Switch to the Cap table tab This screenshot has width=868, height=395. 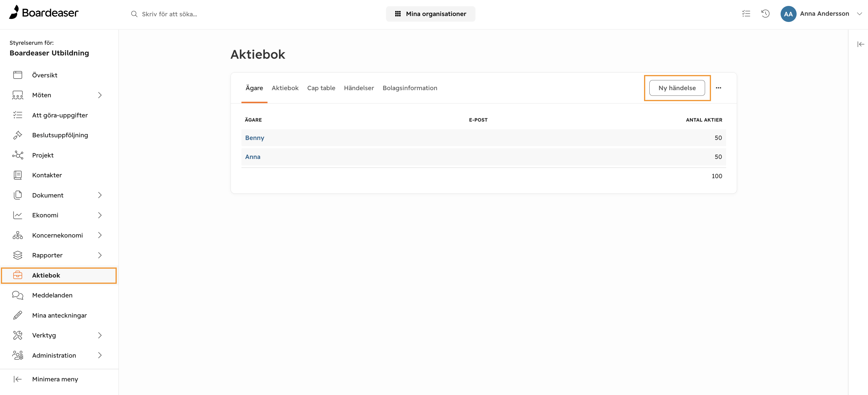point(321,88)
